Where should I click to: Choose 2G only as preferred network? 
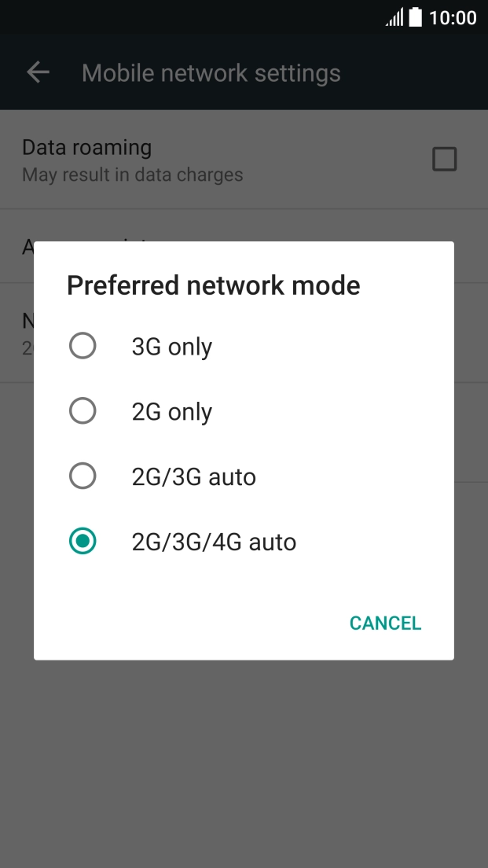[x=171, y=410]
